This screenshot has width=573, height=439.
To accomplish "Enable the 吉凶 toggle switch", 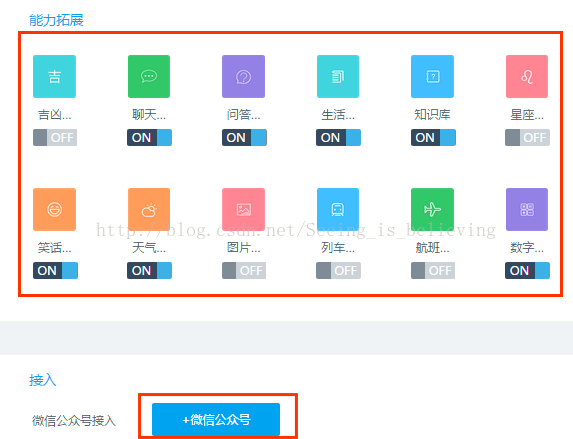I will 55,137.
